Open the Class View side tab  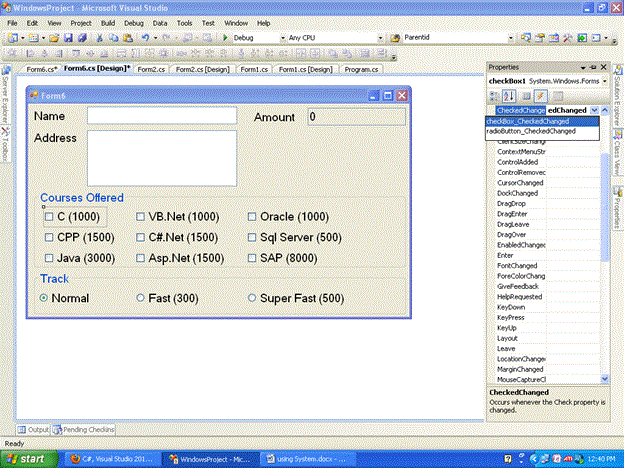(618, 151)
